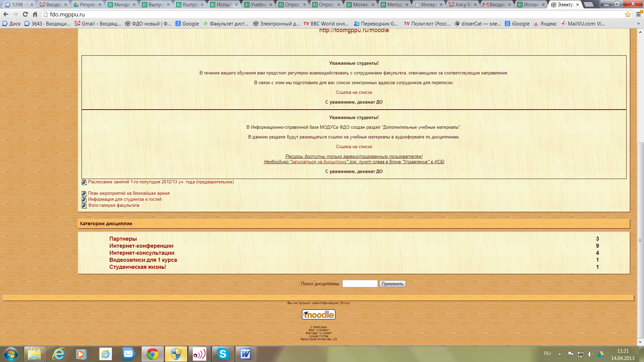Show more bookmarks with the chevron
Screen dimensions: 644x362
639,24
